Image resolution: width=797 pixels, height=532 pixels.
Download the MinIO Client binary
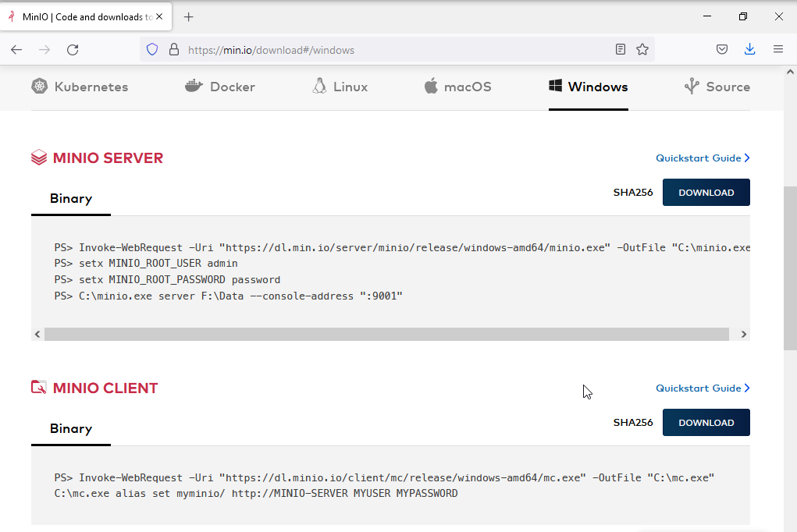coord(706,423)
